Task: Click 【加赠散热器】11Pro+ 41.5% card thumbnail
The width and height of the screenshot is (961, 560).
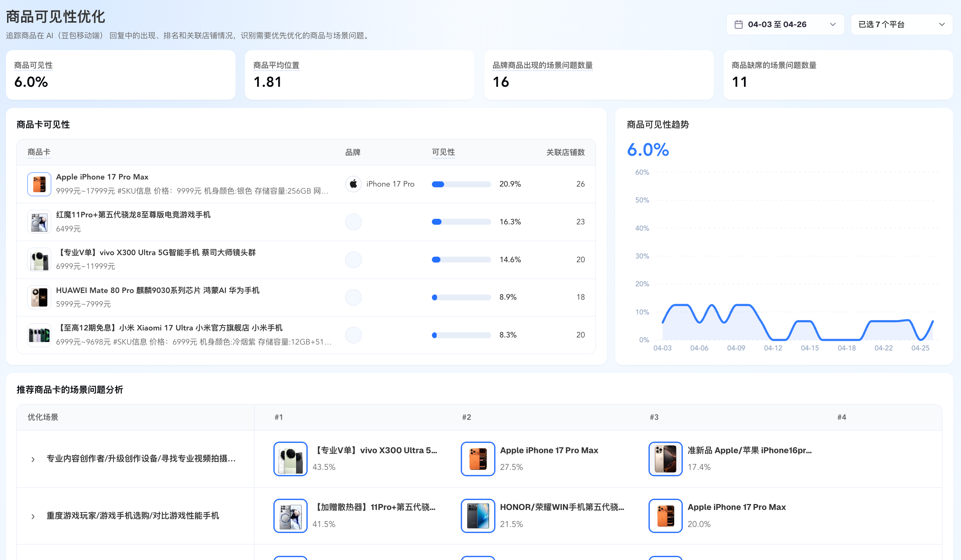Action: pos(290,516)
